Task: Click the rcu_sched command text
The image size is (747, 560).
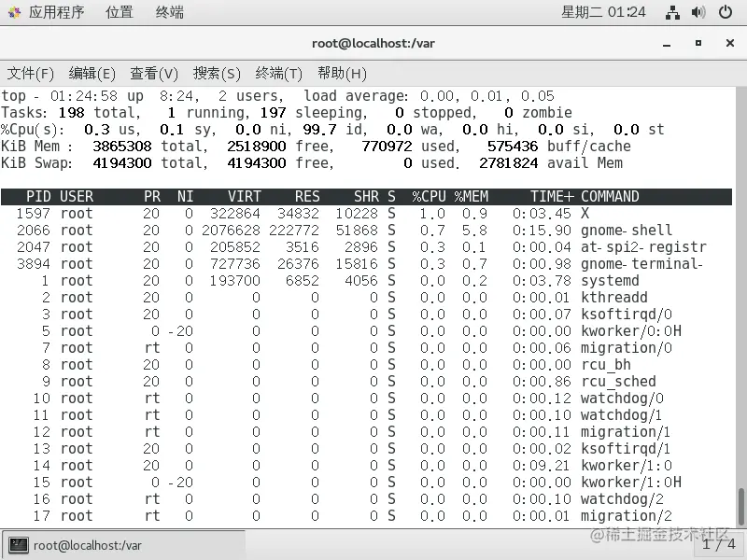Action: point(618,382)
